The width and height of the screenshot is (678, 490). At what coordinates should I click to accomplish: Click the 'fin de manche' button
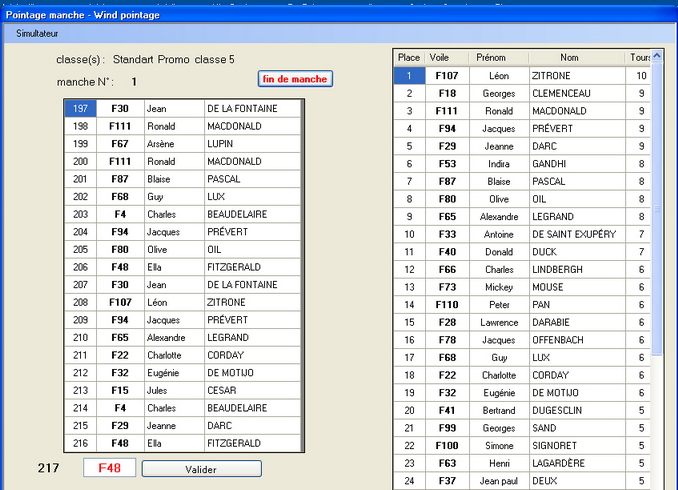click(x=294, y=79)
